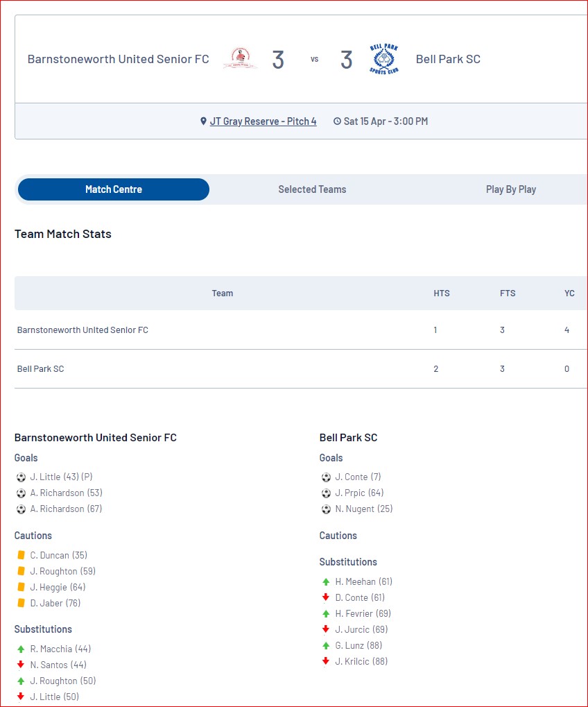Click the goal ball icon next to J. Little (43)
This screenshot has height=707, width=588.
21,477
